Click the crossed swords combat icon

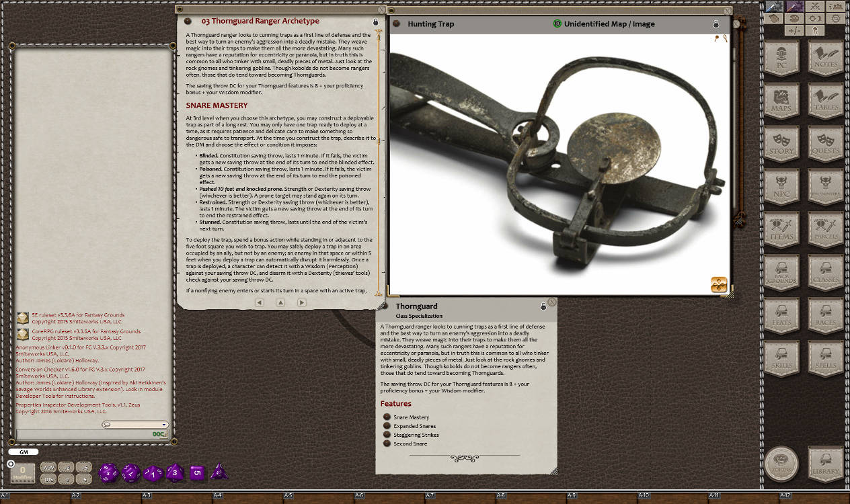pos(815,6)
